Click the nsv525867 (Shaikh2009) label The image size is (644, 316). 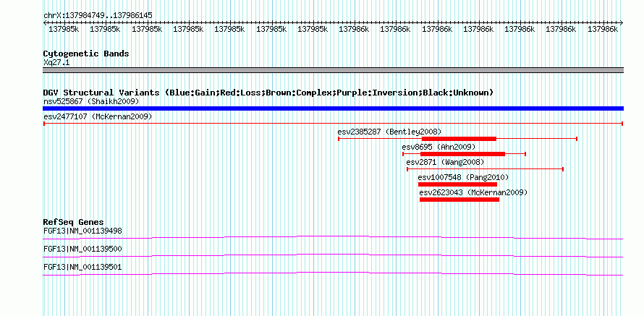click(91, 101)
